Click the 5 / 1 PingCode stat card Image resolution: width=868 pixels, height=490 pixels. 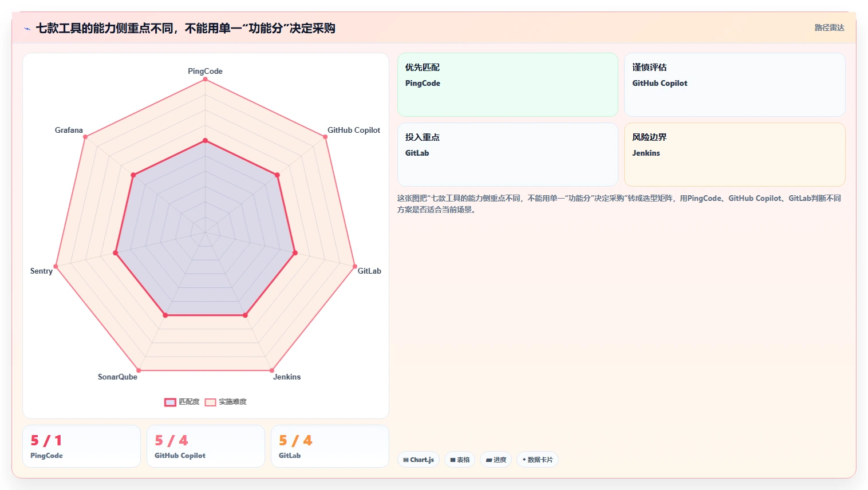[81, 446]
